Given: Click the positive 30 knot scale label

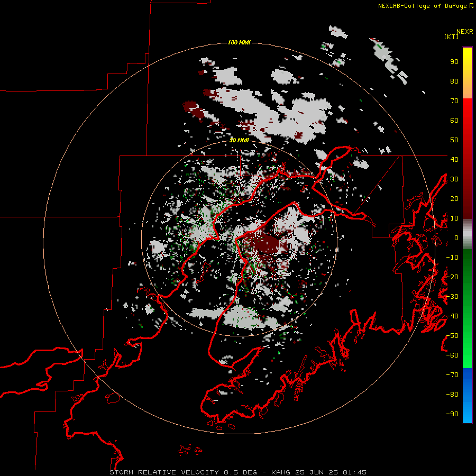Looking at the screenshot, I should pos(454,179).
